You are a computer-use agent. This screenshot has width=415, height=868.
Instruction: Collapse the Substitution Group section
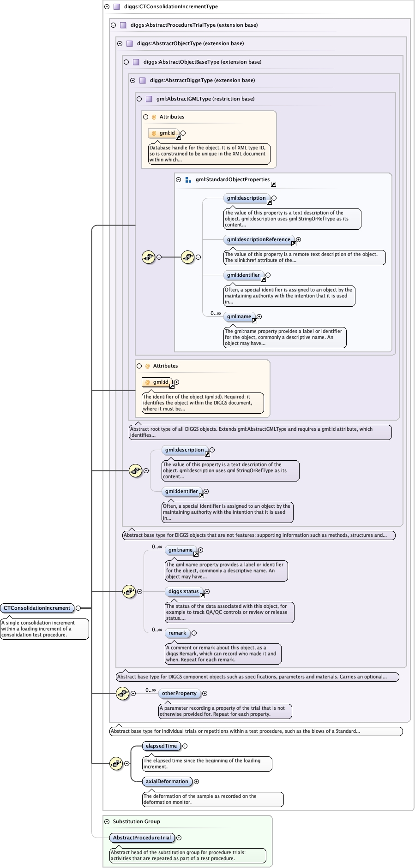coord(107,821)
